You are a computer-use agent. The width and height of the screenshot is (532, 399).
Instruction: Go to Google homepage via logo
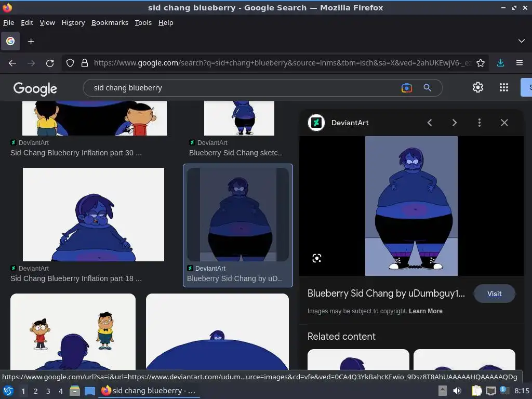click(35, 88)
